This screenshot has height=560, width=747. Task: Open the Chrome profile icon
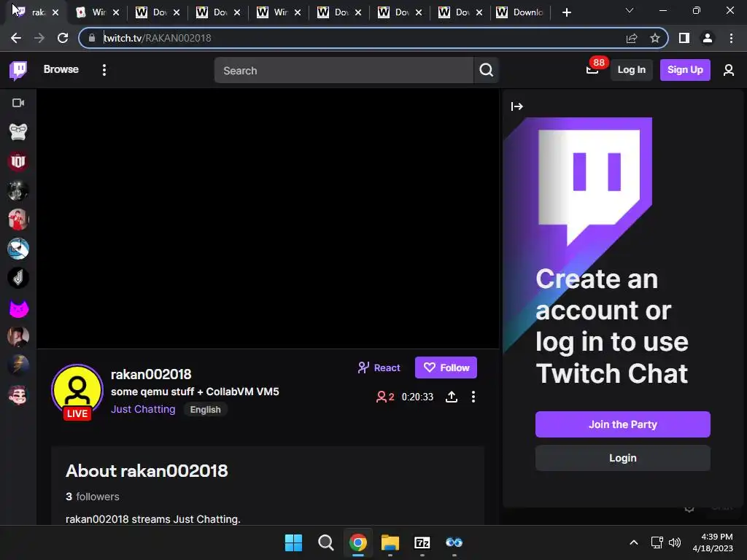click(708, 38)
